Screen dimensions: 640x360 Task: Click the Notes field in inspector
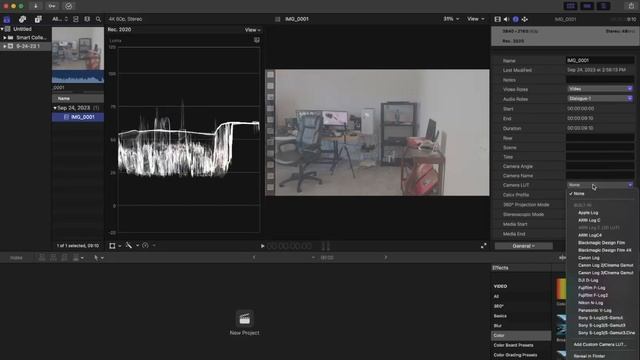[x=600, y=80]
